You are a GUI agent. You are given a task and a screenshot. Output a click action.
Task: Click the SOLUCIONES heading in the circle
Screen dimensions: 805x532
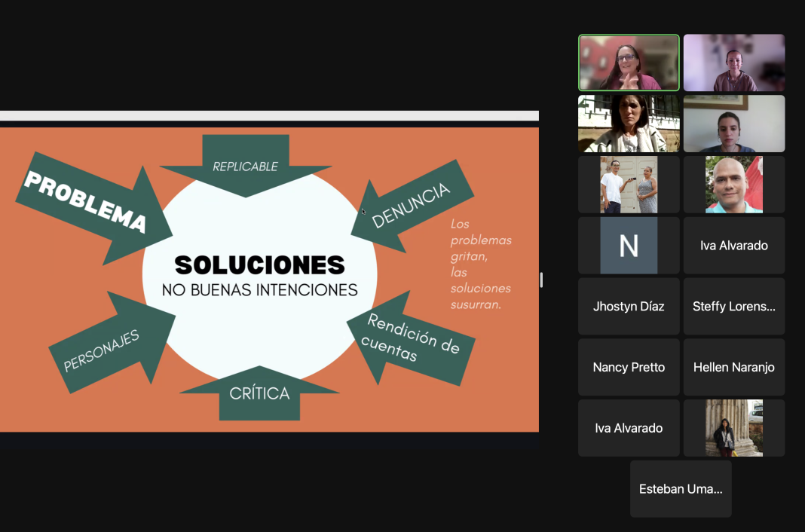259,265
